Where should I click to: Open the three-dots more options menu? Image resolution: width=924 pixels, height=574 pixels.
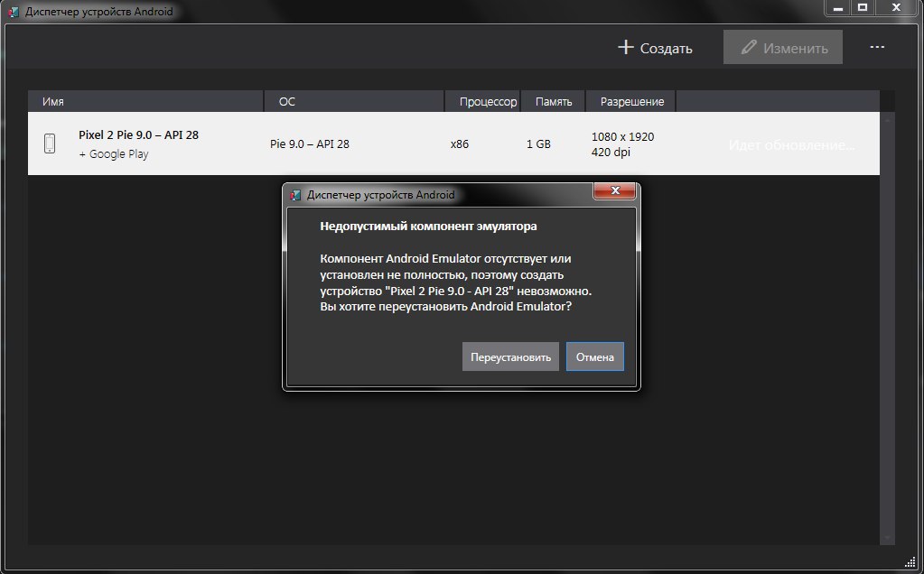pos(877,47)
